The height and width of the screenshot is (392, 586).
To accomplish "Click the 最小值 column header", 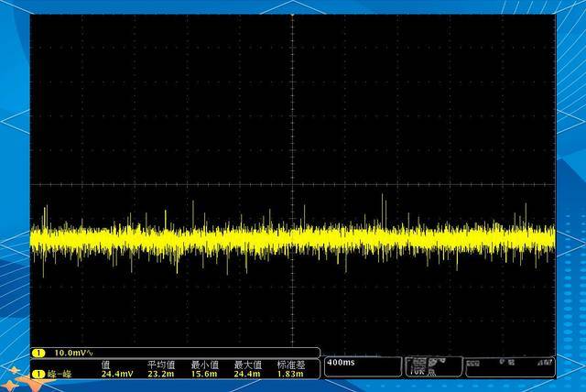I will click(204, 365).
